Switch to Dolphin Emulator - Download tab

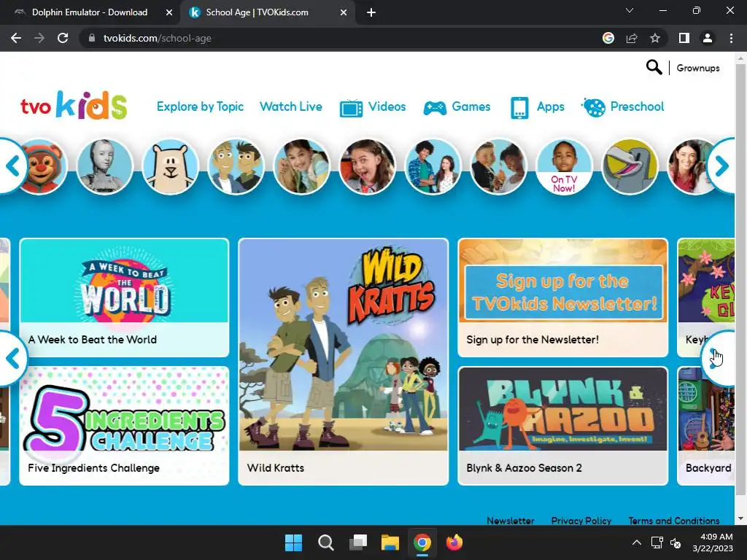tap(90, 12)
